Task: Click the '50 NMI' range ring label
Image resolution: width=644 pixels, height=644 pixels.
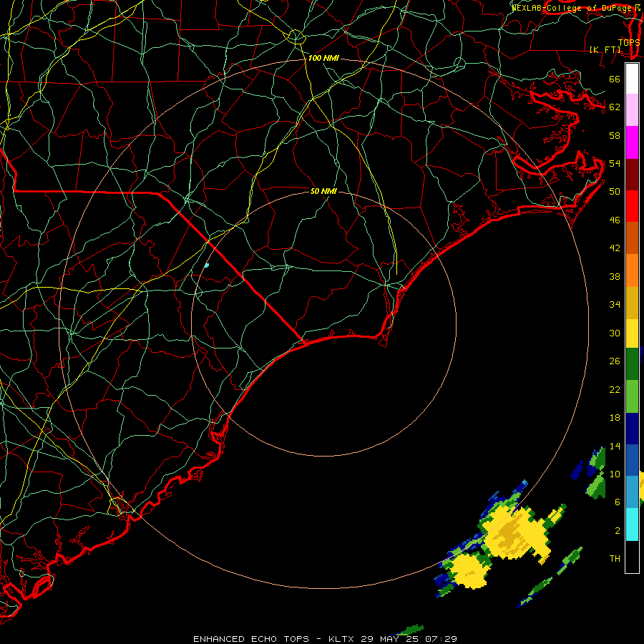Action: (x=323, y=191)
